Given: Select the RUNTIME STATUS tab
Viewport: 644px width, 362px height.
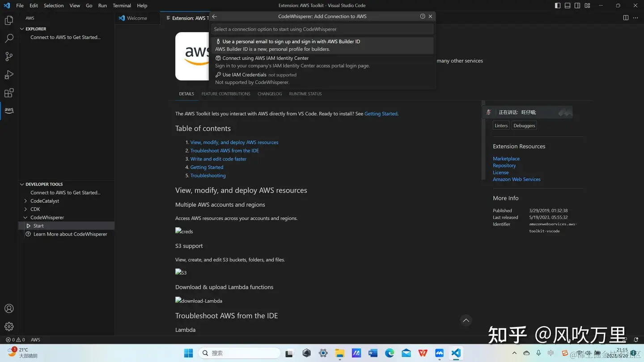Looking at the screenshot, I should pyautogui.click(x=305, y=94).
